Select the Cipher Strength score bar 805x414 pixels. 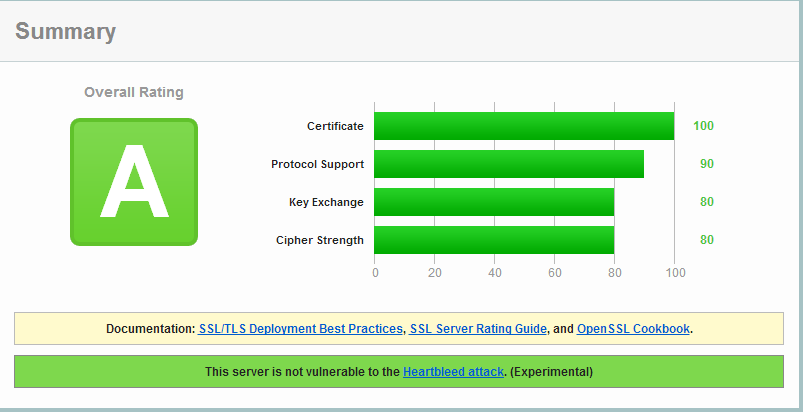pos(494,240)
